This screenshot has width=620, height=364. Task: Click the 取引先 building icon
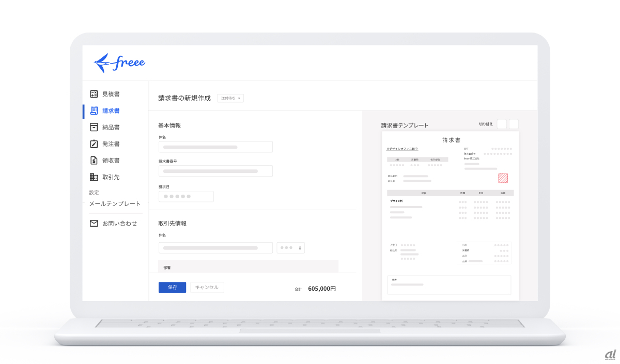[x=94, y=177]
